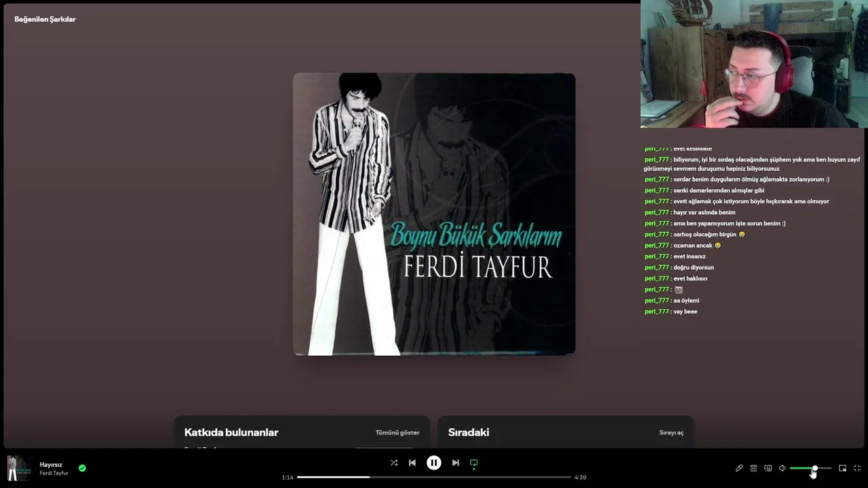Click the Katkıda bulunanlar heading

click(231, 432)
